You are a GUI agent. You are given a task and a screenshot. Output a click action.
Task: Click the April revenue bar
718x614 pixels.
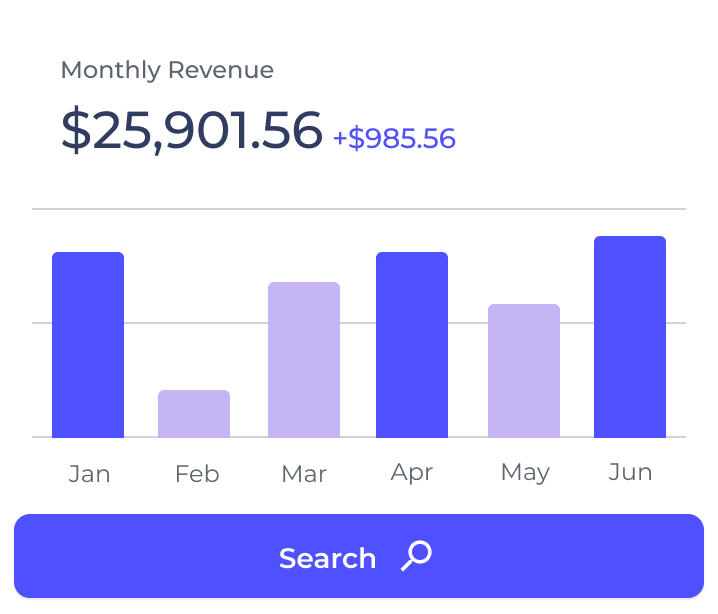[x=412, y=345]
